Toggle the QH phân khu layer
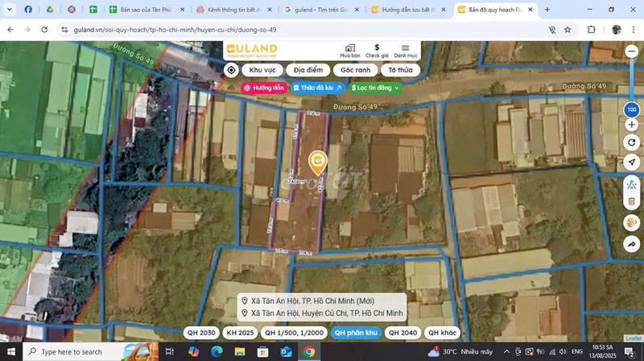The image size is (644, 361). pos(356,332)
